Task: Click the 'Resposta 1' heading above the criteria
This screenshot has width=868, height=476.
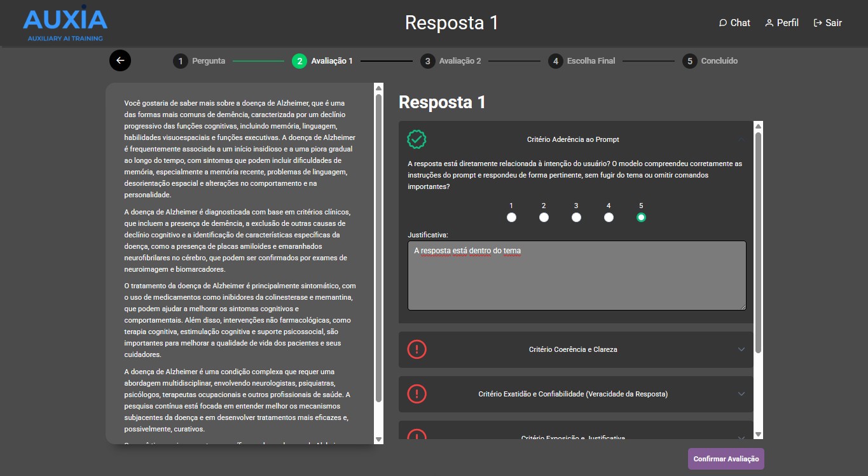Action: pos(442,102)
